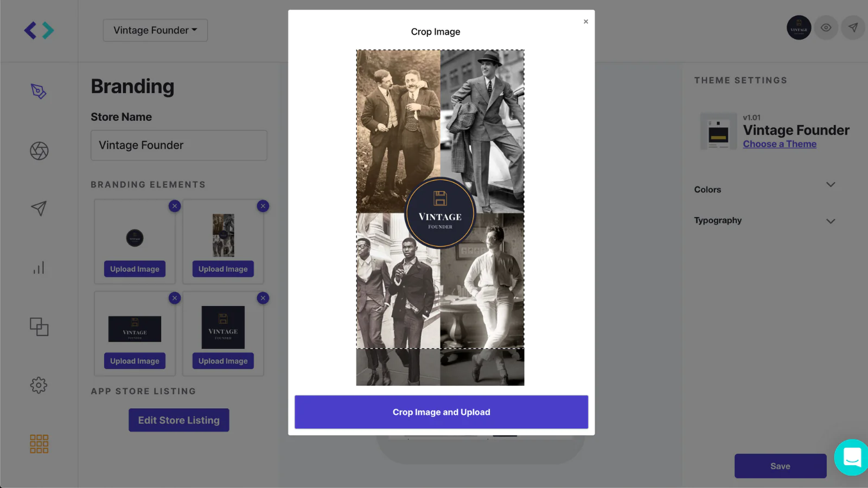This screenshot has width=868, height=488.
Task: Remove the collage photo branding element
Action: (263, 206)
